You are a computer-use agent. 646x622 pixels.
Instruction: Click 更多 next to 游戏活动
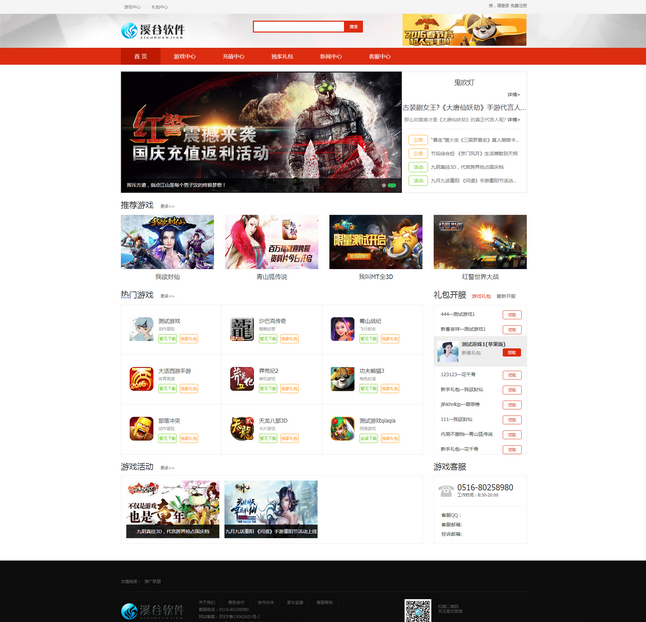point(167,468)
